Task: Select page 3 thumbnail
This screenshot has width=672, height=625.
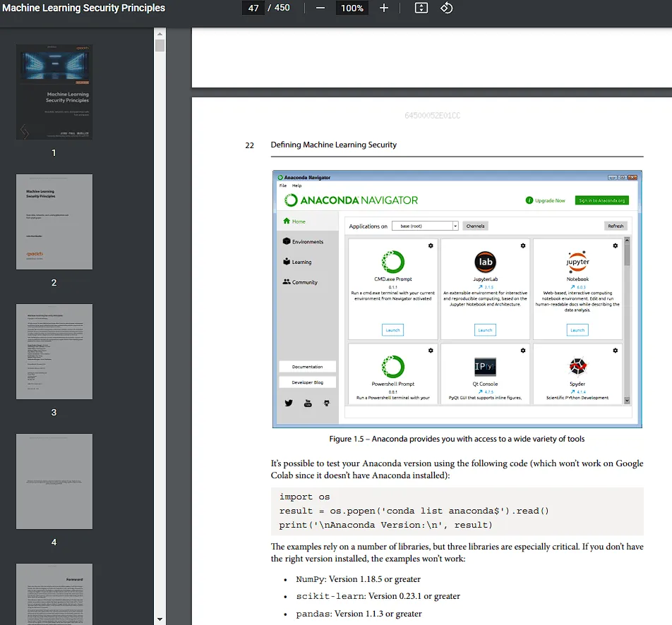Action: point(54,351)
